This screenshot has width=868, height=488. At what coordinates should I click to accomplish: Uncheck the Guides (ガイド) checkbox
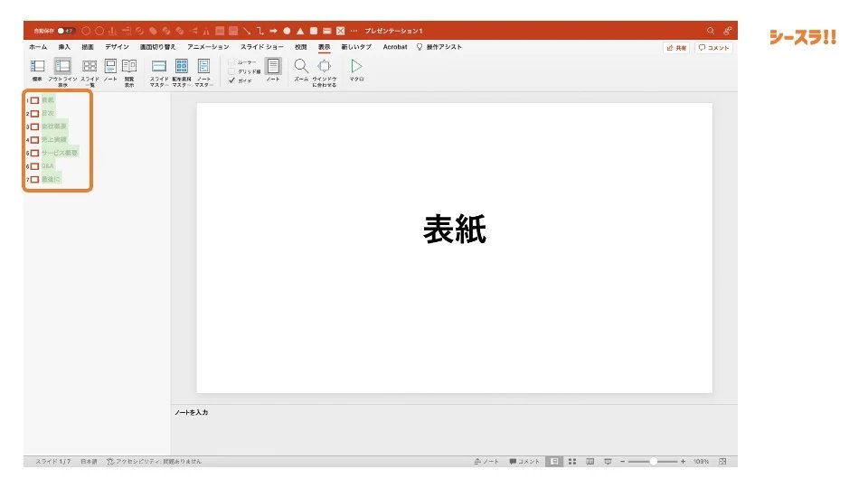click(232, 80)
